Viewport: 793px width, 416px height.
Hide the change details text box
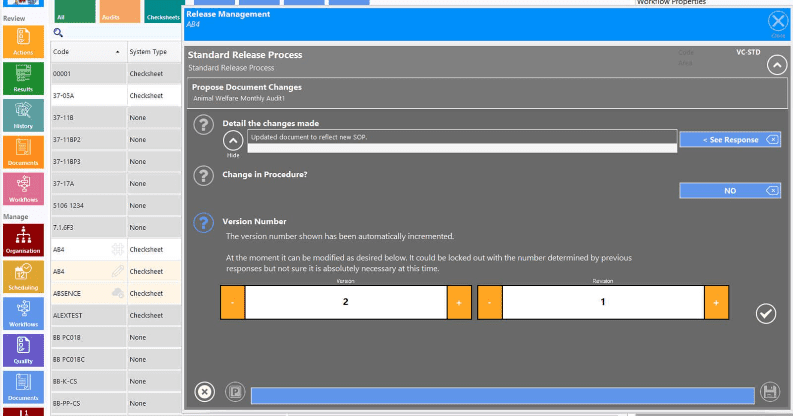click(232, 141)
